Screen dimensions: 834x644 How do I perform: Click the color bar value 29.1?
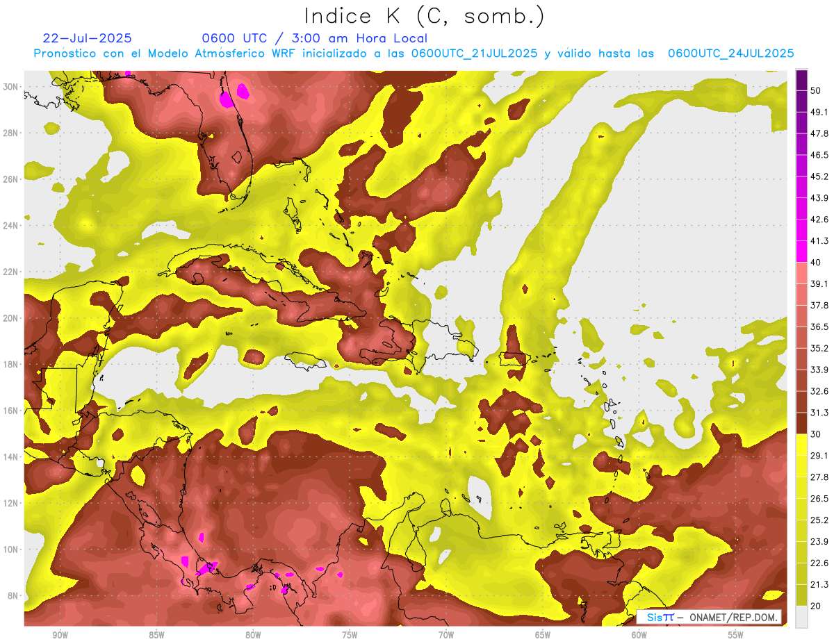pos(819,456)
